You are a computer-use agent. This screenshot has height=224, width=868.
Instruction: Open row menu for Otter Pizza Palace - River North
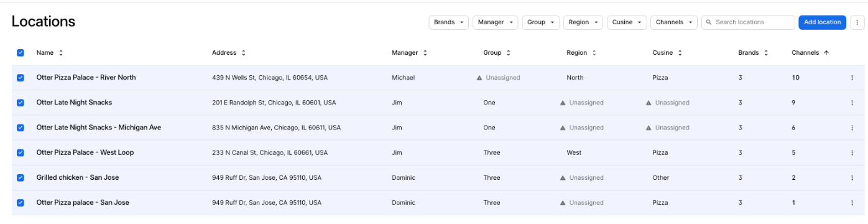[x=852, y=78]
